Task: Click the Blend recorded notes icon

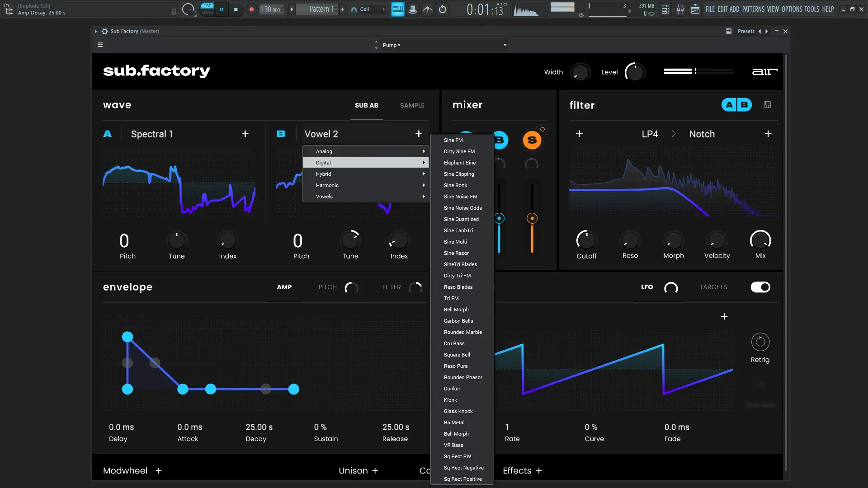Action: tap(427, 9)
